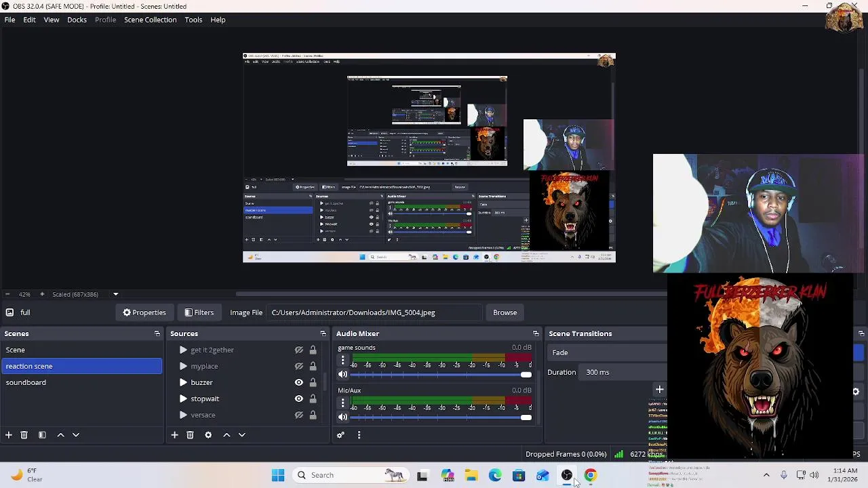Move scene down in Scenes dock
Viewport: 868px width, 488px height.
coord(76,435)
